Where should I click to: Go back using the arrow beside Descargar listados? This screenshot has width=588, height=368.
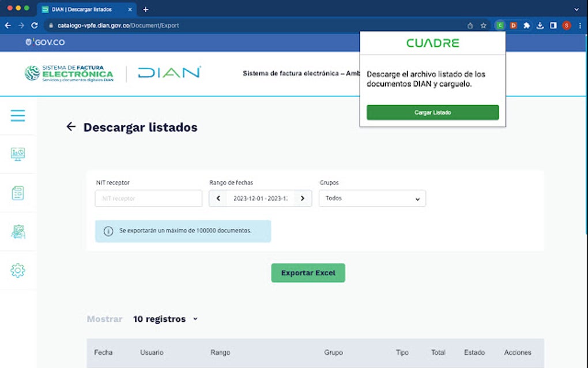[x=71, y=127]
